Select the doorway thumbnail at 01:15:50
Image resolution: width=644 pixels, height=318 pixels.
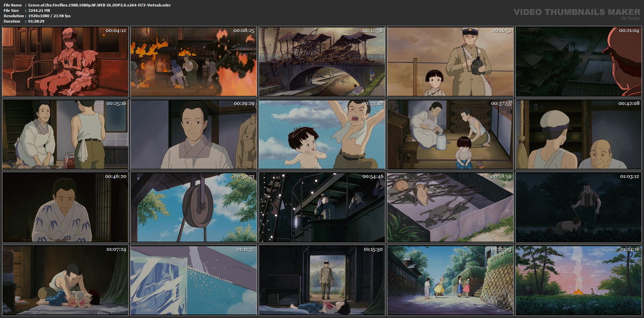click(x=322, y=280)
